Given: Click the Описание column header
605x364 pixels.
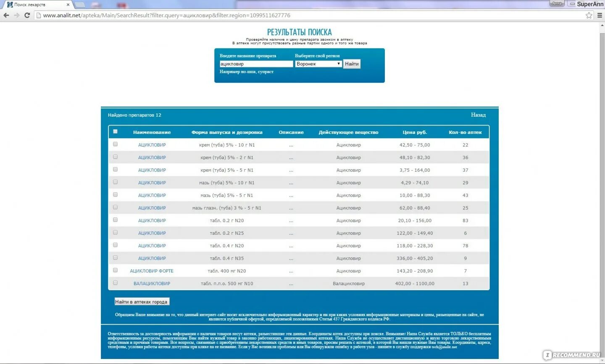Looking at the screenshot, I should (291, 132).
